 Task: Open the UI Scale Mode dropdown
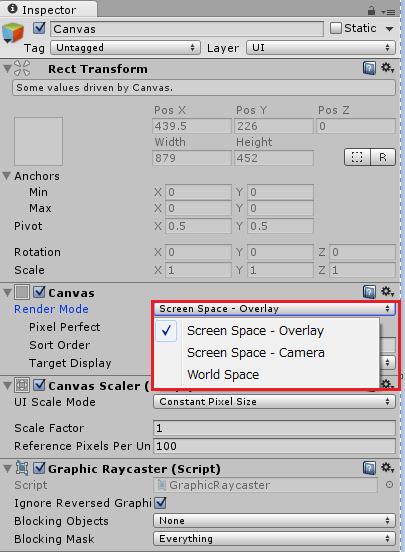pyautogui.click(x=274, y=402)
